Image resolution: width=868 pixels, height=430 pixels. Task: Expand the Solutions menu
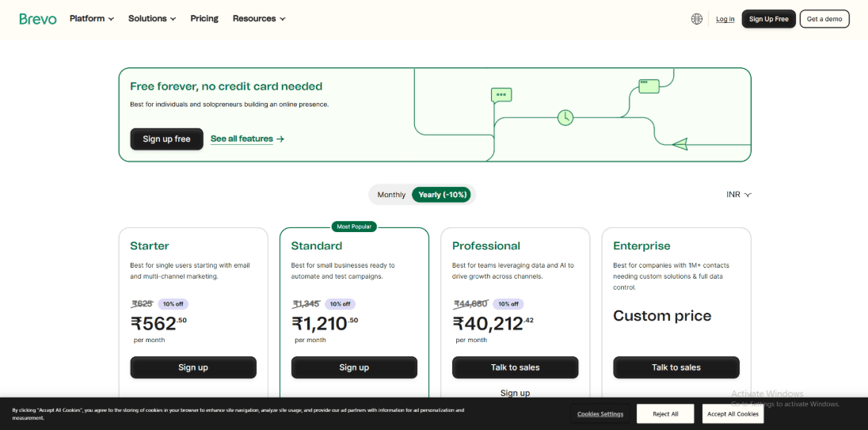point(152,18)
